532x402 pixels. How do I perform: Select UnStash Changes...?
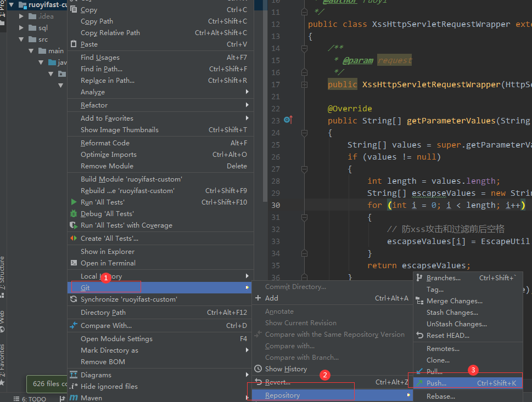468,324
